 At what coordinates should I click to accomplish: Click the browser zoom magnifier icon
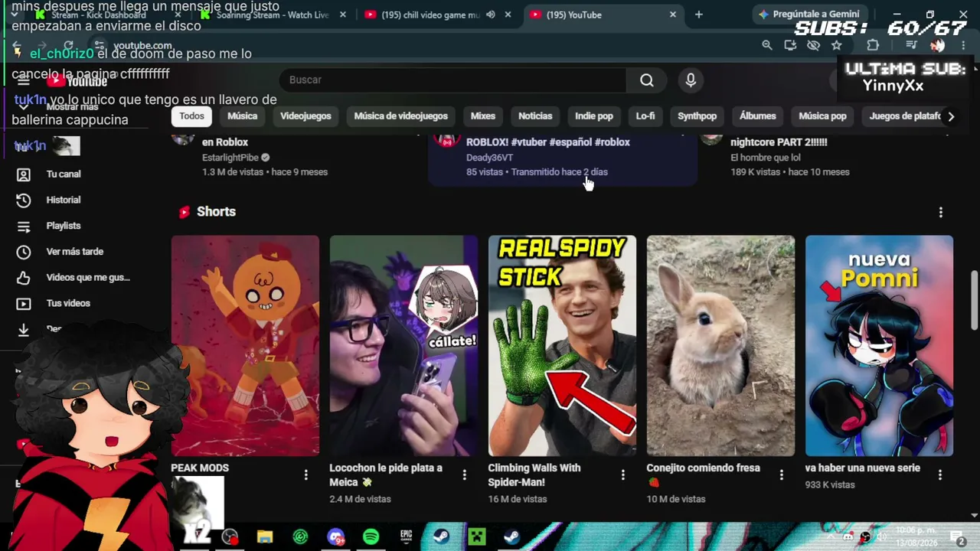(767, 45)
